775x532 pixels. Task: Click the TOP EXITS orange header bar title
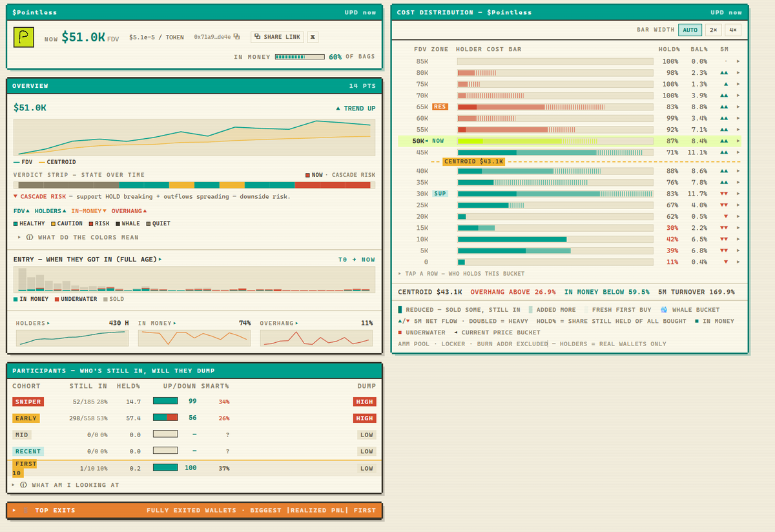click(x=55, y=511)
